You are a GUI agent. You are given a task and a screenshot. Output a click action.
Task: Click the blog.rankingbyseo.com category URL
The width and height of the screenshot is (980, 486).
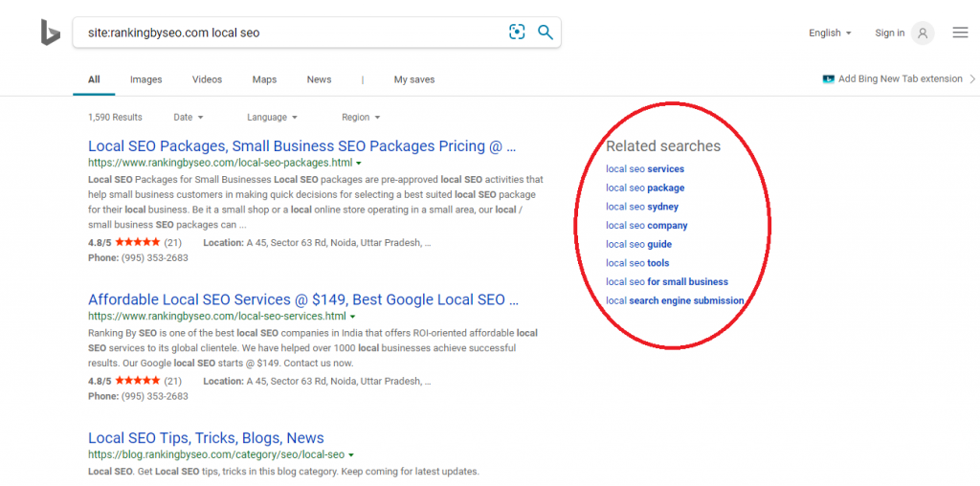(x=216, y=454)
